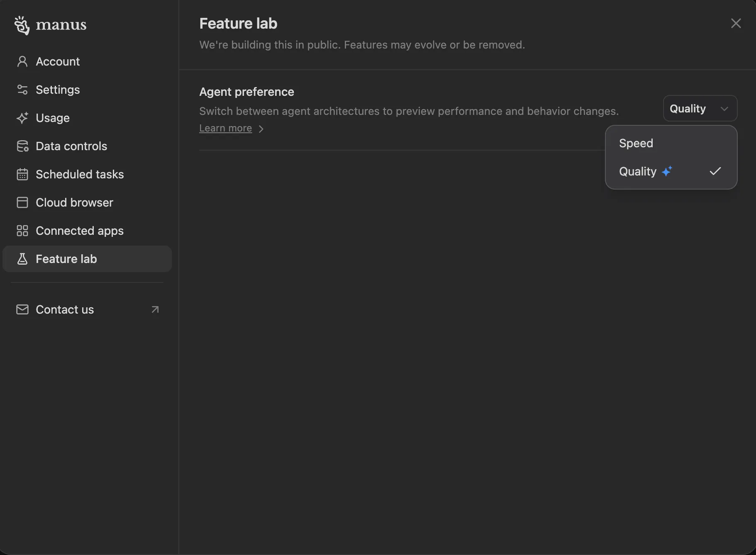Click the checkmark beside Quality option
756x555 pixels.
click(x=715, y=171)
